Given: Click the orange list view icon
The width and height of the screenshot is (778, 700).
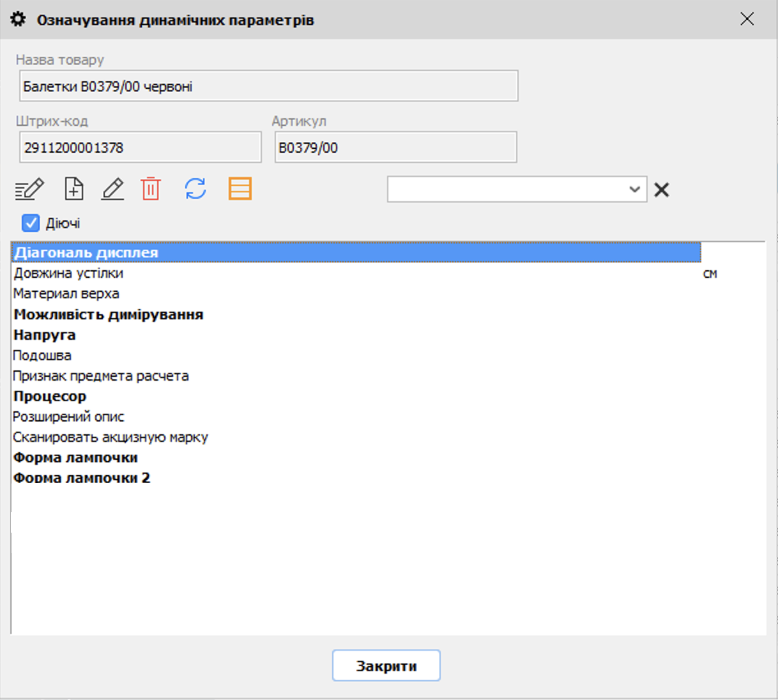Looking at the screenshot, I should pyautogui.click(x=240, y=189).
